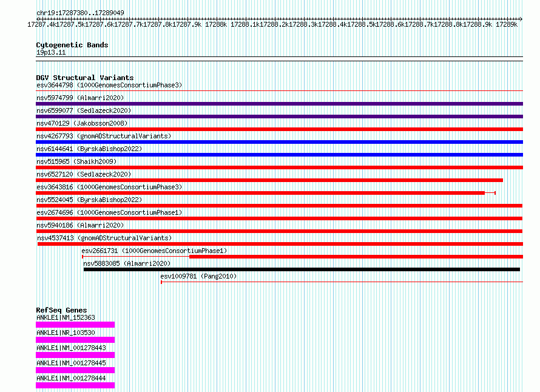540x392 pixels.
Task: Select the esv3643816 variant label
Action: pos(109,187)
